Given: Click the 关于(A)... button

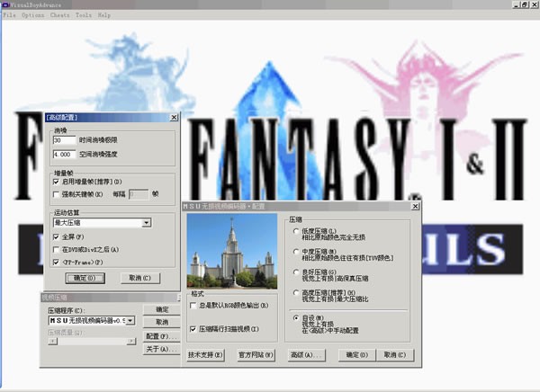Looking at the screenshot, I should (162, 349).
